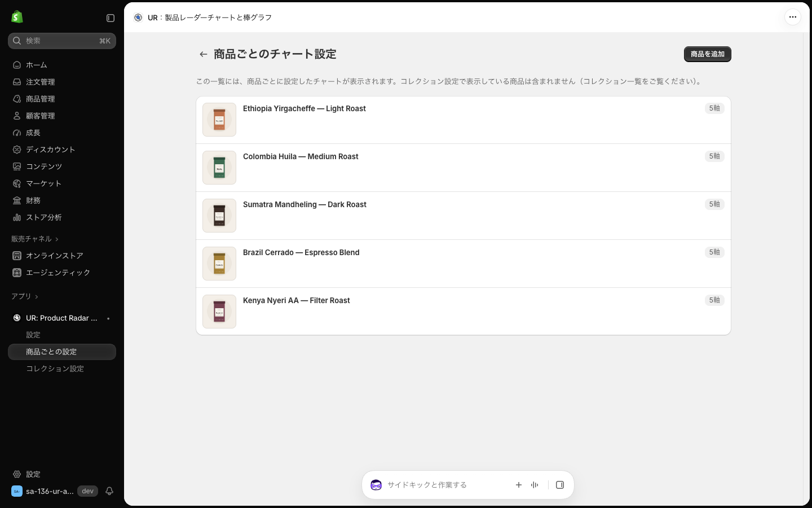Click the Colombia Huila product thumbnail
The height and width of the screenshot is (508, 812).
(219, 168)
